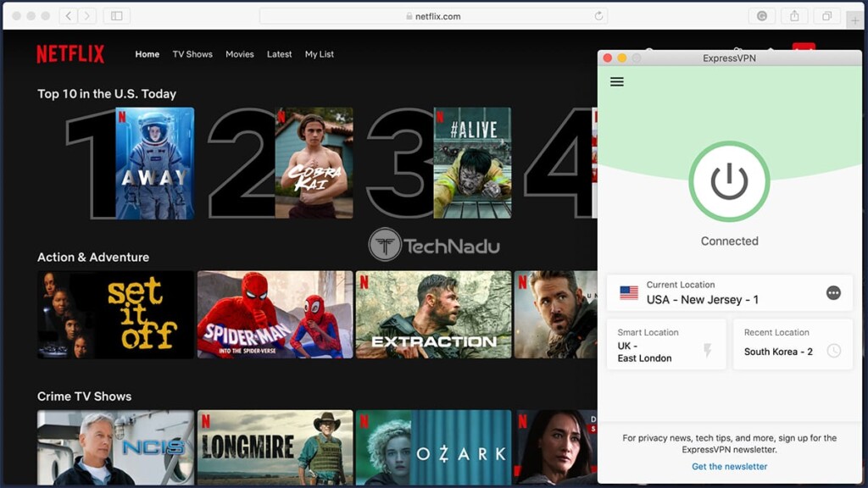
Task: Toggle the ExpressVPN power connection button
Action: (x=729, y=181)
